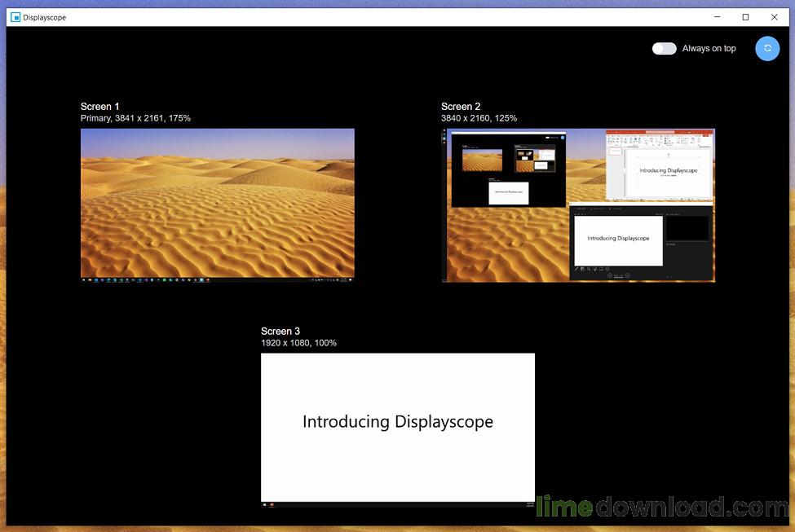The height and width of the screenshot is (532, 795).
Task: Click the taskbar strip in Screen 1 preview
Action: (x=218, y=279)
